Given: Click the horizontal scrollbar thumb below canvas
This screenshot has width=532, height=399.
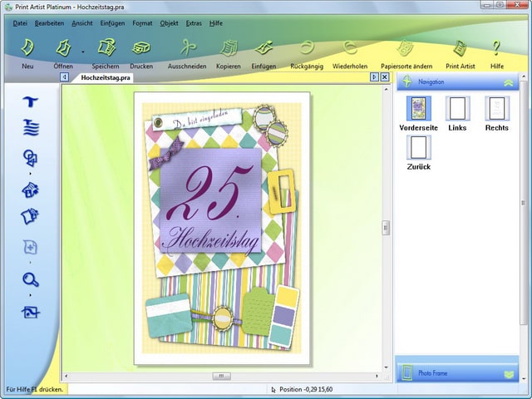Looking at the screenshot, I should tap(222, 376).
